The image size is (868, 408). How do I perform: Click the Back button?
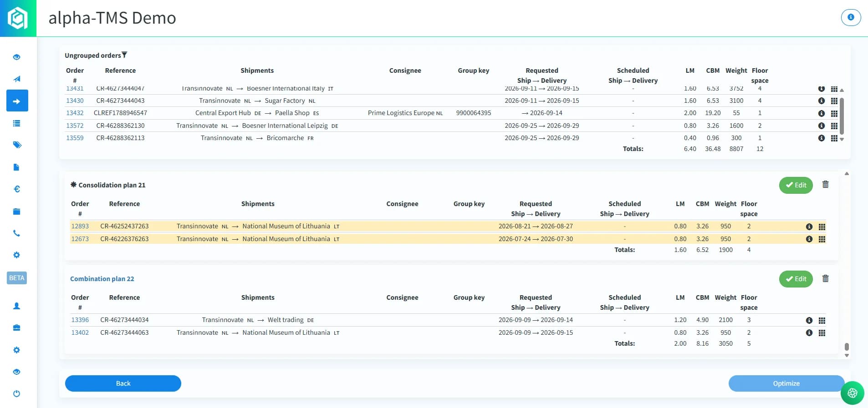(x=123, y=383)
